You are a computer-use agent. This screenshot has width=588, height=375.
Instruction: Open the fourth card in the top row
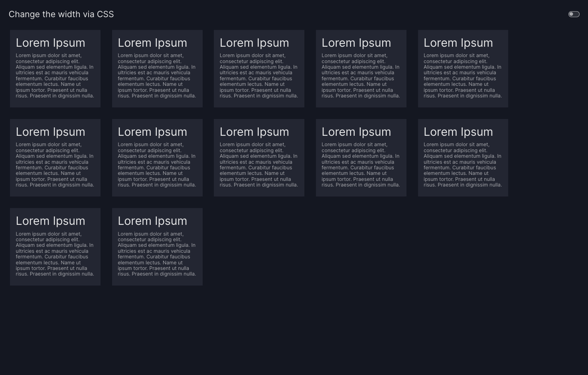361,69
